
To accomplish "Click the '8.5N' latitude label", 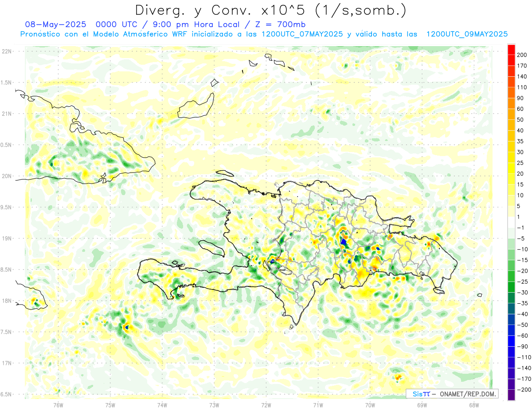I will [x=7, y=270].
